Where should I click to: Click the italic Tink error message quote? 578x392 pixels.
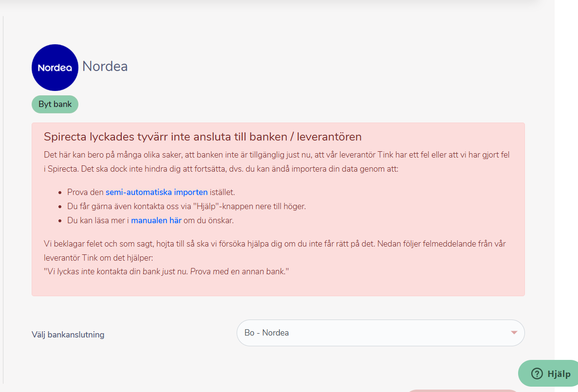point(166,271)
